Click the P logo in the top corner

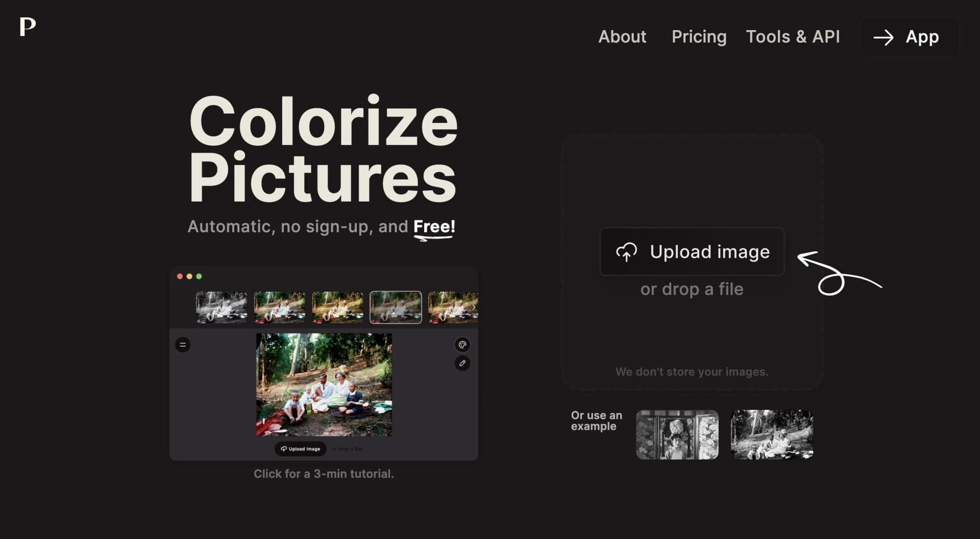coord(26,28)
